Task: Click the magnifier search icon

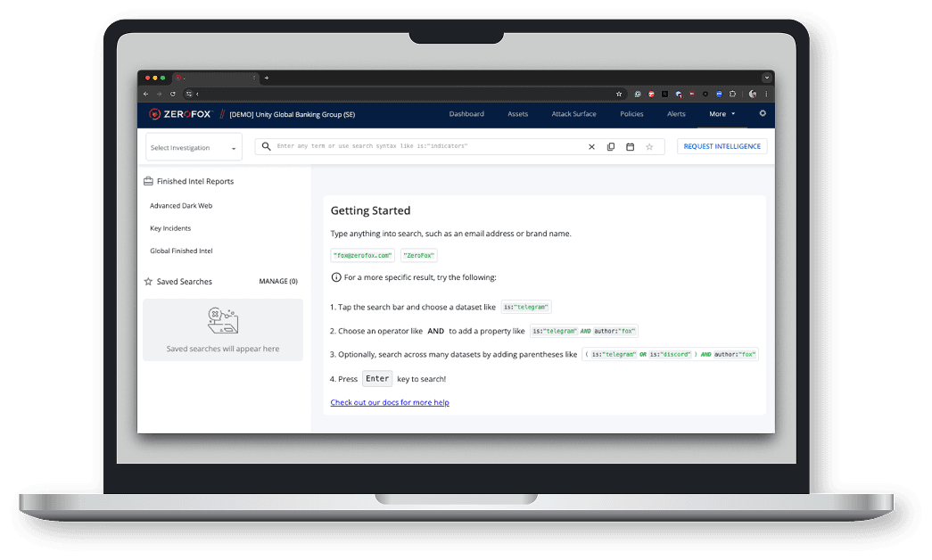Action: click(x=266, y=146)
